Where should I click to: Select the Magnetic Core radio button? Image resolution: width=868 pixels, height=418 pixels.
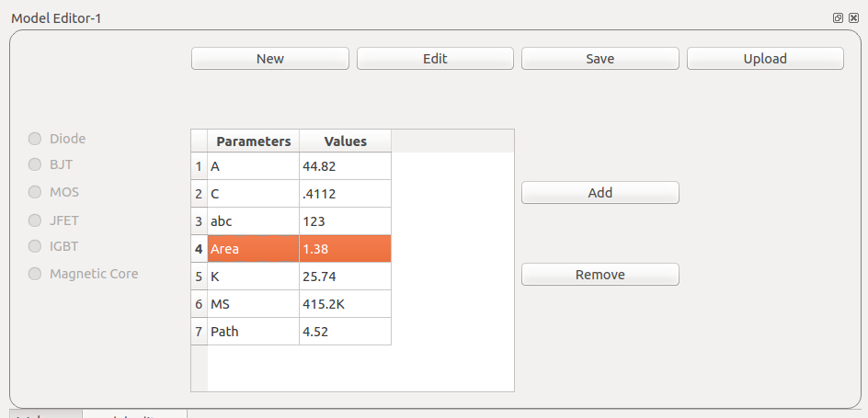35,274
